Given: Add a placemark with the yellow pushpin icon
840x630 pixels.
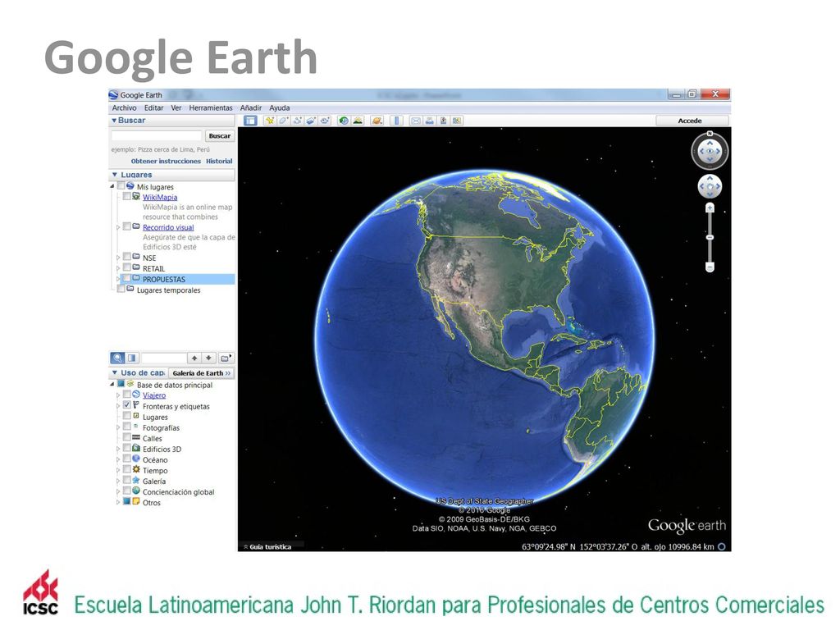Looking at the screenshot, I should click(270, 121).
